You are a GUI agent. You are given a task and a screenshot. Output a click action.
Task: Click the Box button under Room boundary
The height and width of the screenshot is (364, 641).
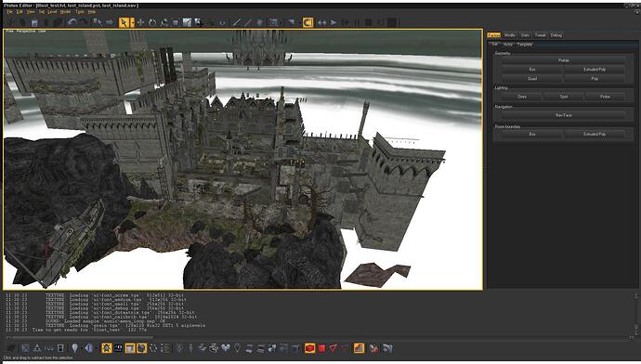point(532,134)
